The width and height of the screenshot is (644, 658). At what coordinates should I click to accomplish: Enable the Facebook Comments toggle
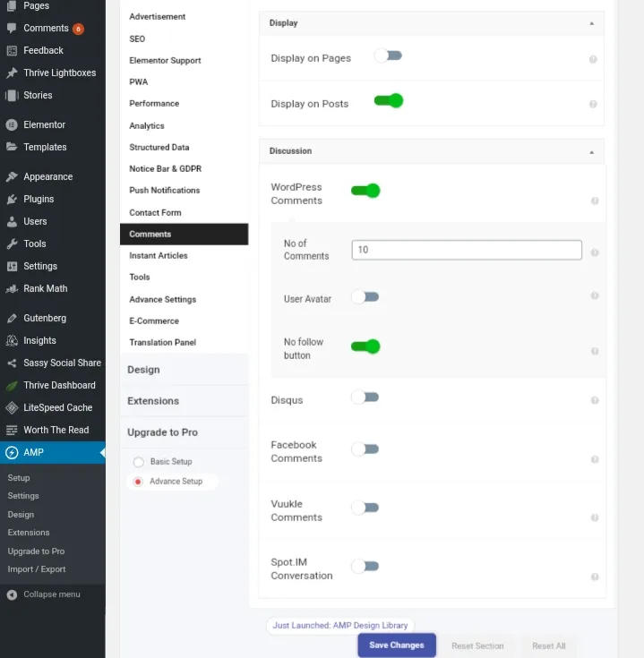click(365, 449)
